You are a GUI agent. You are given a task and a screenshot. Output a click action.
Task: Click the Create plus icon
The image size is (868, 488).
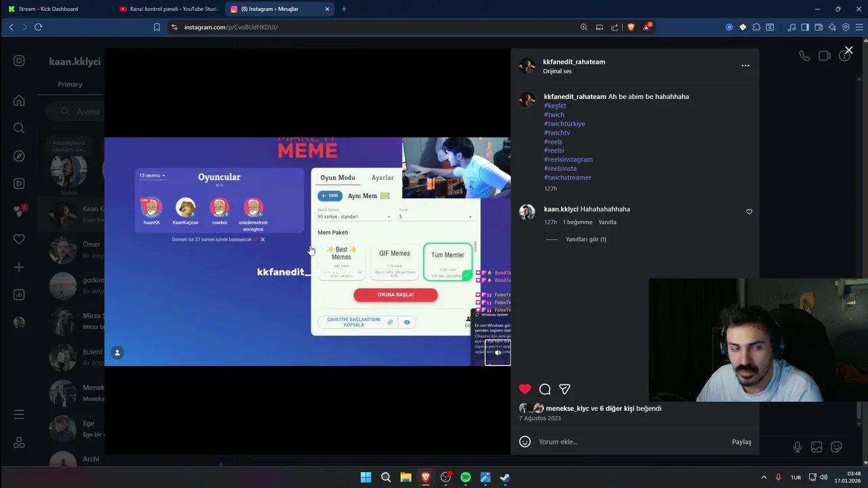(19, 267)
